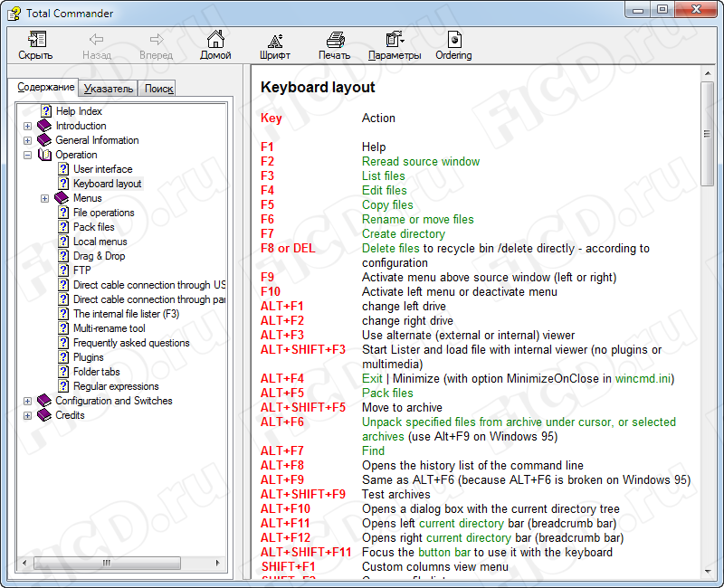
Task: Switch to the Поиск tab
Action: (x=159, y=89)
